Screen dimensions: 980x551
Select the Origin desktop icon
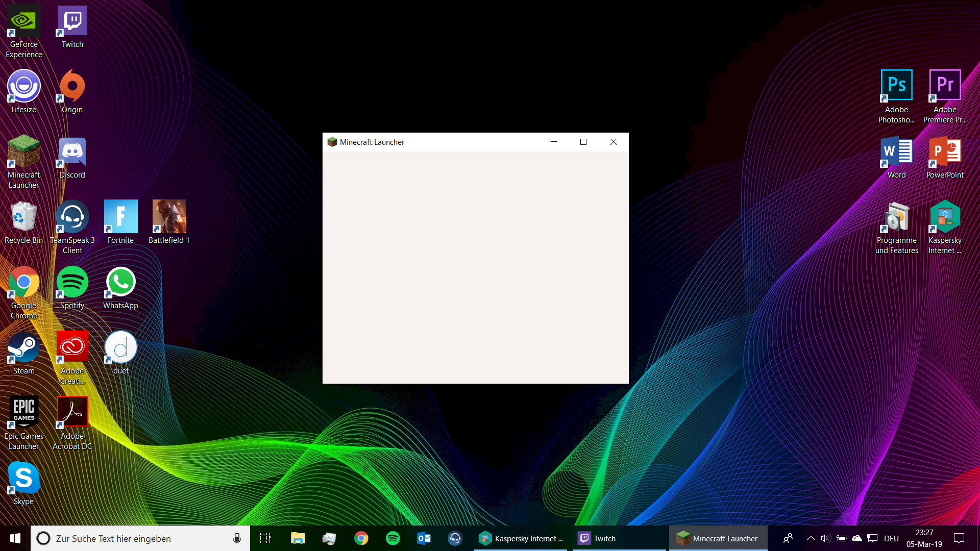tap(72, 92)
